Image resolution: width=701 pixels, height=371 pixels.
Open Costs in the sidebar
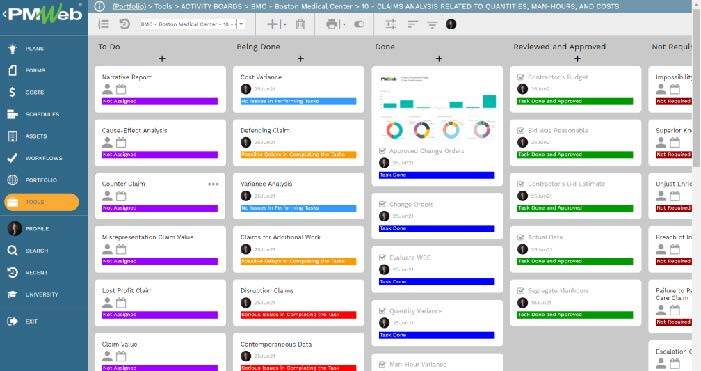click(x=27, y=92)
